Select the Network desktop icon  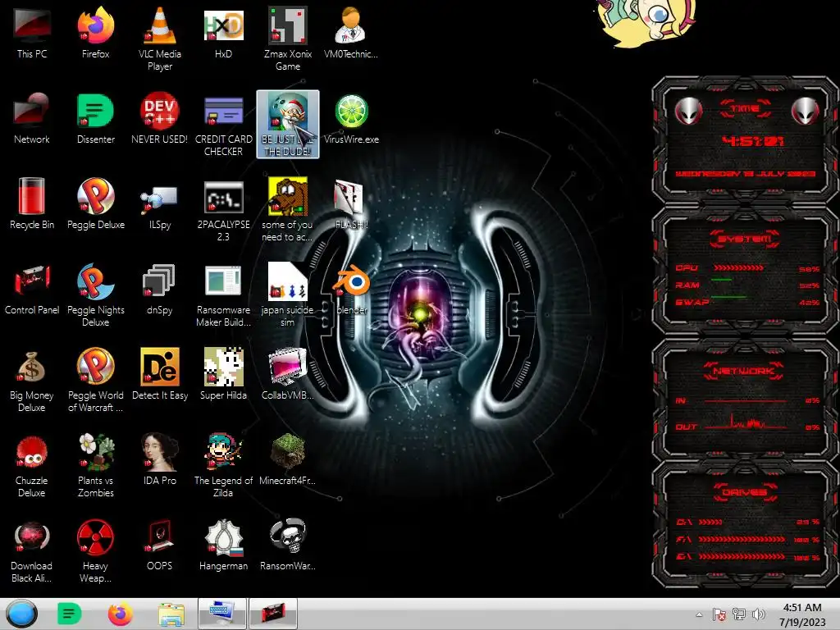32,118
